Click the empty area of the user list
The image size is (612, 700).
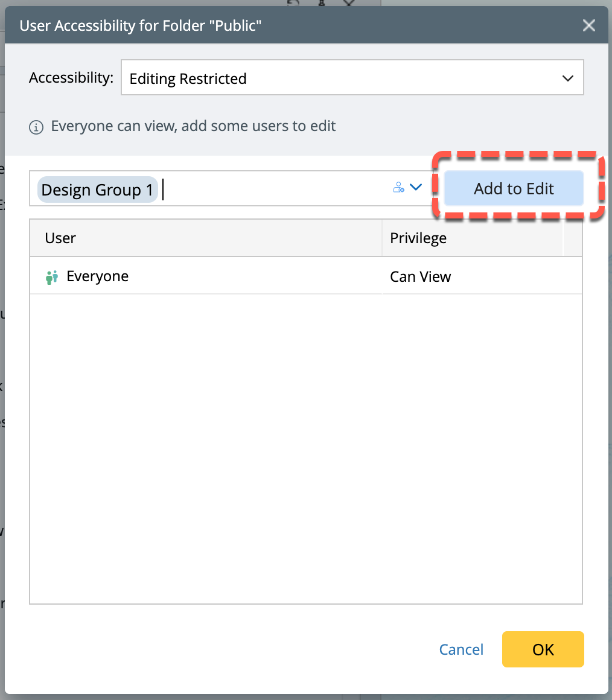pos(305,447)
